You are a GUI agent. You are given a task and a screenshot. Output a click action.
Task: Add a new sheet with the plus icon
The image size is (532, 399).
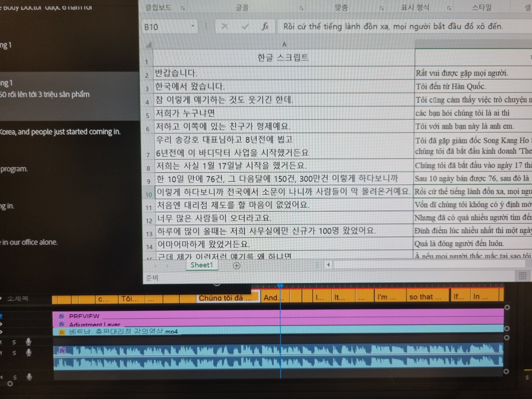(236, 265)
